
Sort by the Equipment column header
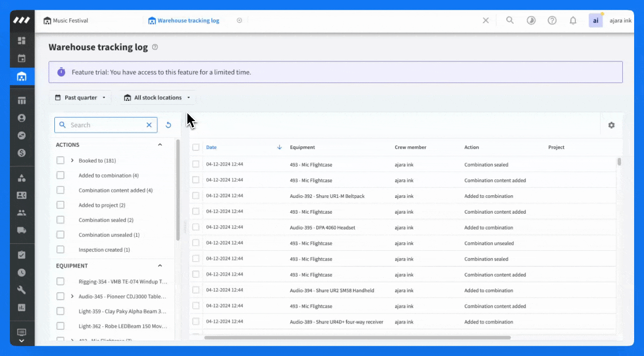(302, 147)
